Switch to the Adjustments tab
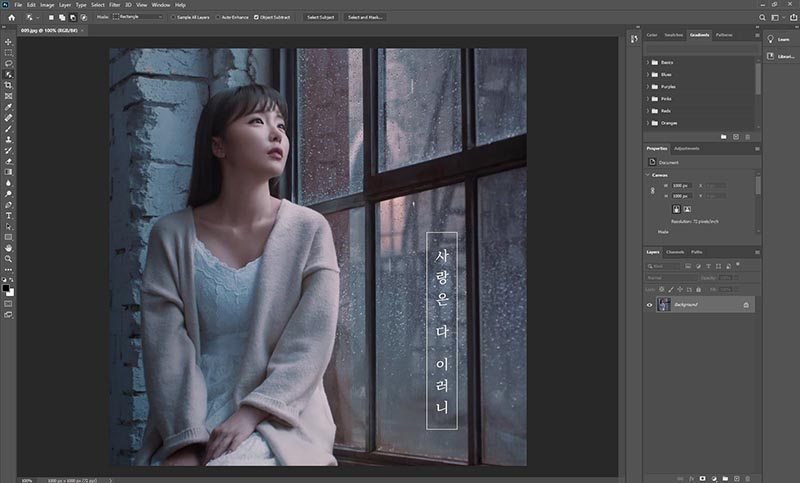Screen dimensions: 800x483 point(687,148)
